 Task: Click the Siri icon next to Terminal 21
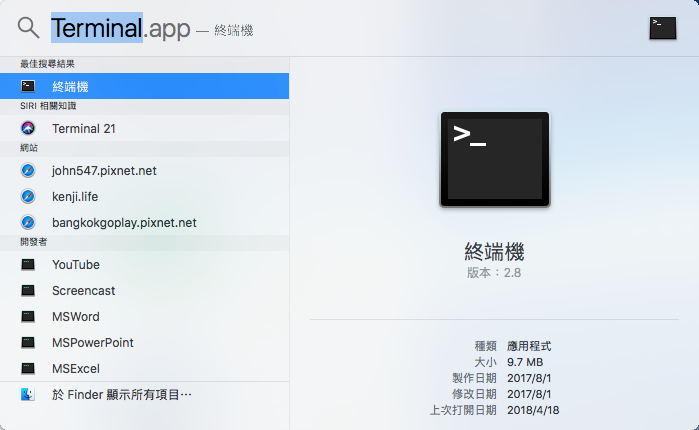point(28,128)
